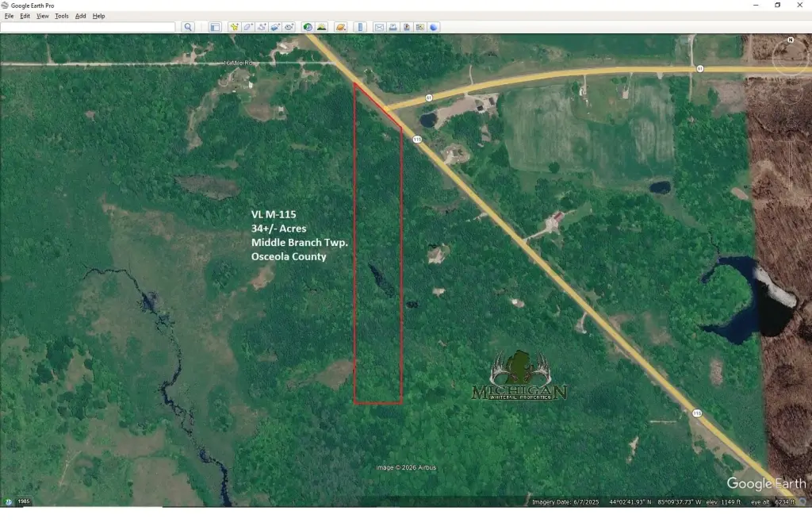Click the Email toolbar icon
Viewport: 812px width, 522px height.
click(x=379, y=27)
